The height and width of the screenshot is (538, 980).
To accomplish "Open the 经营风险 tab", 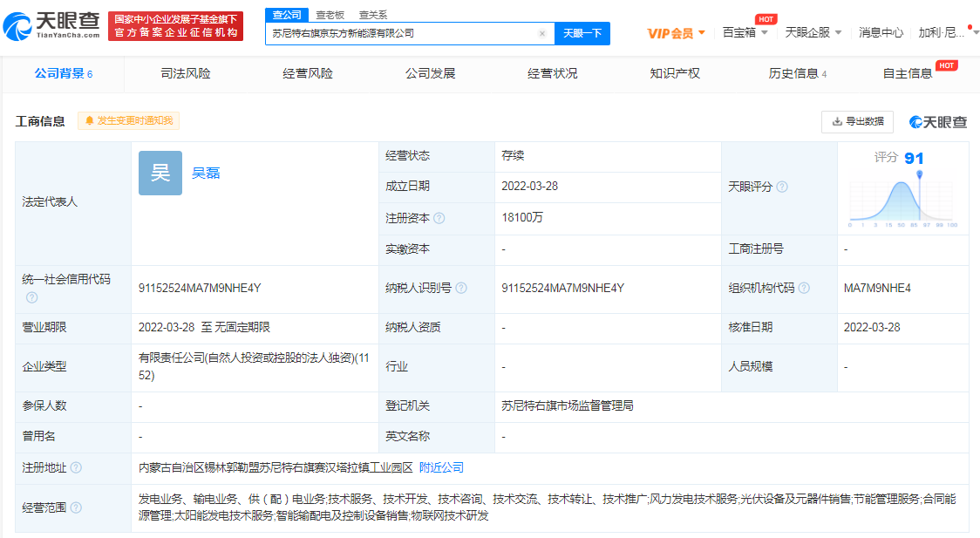I will [x=308, y=74].
